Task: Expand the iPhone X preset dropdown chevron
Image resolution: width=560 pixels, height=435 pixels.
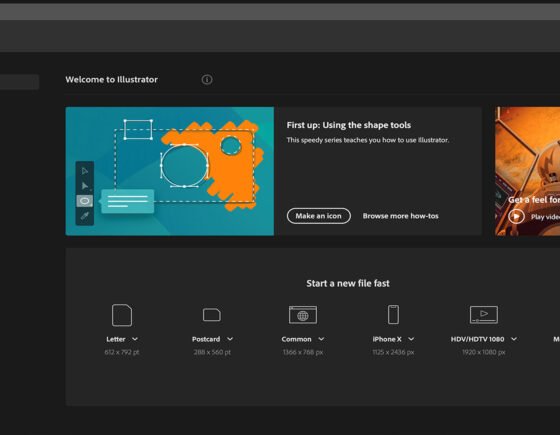Action: [411, 339]
